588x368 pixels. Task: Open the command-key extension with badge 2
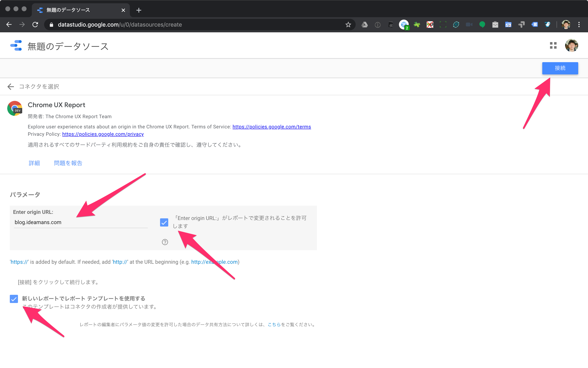click(404, 25)
